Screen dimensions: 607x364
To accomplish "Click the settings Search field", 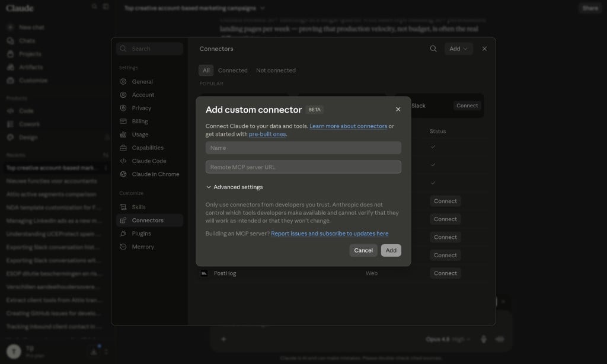I will coord(149,49).
